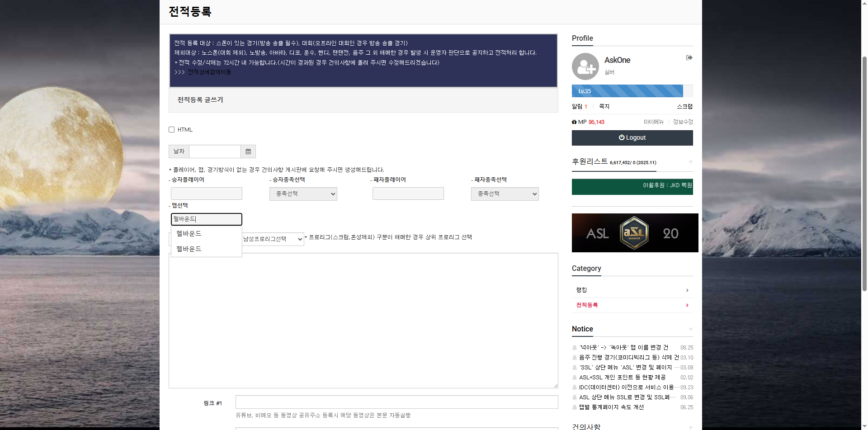Open the 전적상세검색이동 link
868x430 pixels.
point(209,72)
